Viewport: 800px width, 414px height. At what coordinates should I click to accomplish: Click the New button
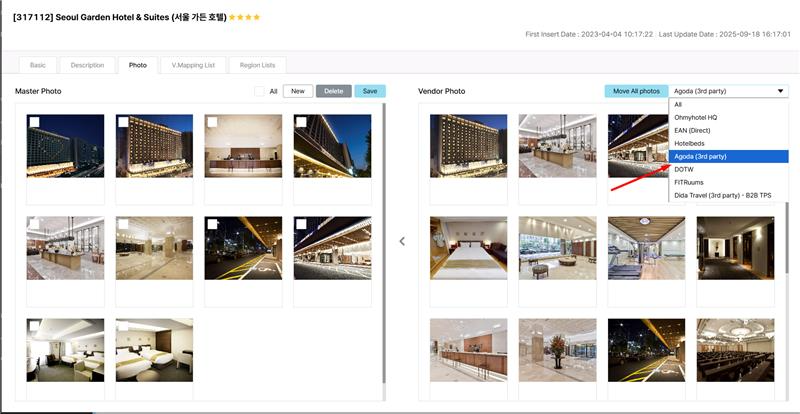tap(298, 91)
